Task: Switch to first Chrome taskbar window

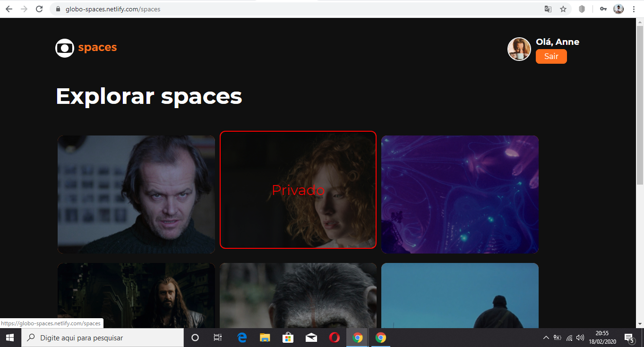Action: [x=358, y=338]
